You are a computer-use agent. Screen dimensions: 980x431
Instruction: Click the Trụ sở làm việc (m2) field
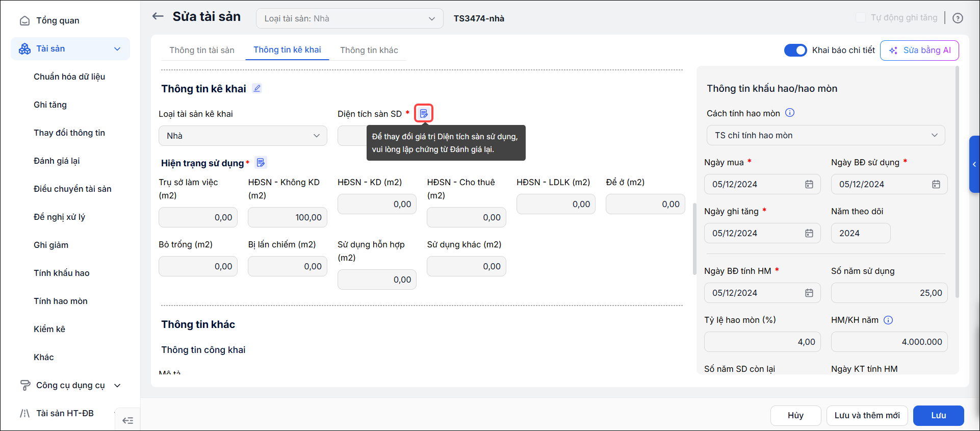point(198,217)
